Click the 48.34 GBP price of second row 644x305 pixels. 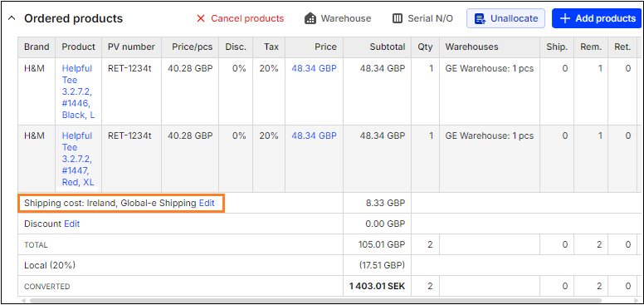315,135
